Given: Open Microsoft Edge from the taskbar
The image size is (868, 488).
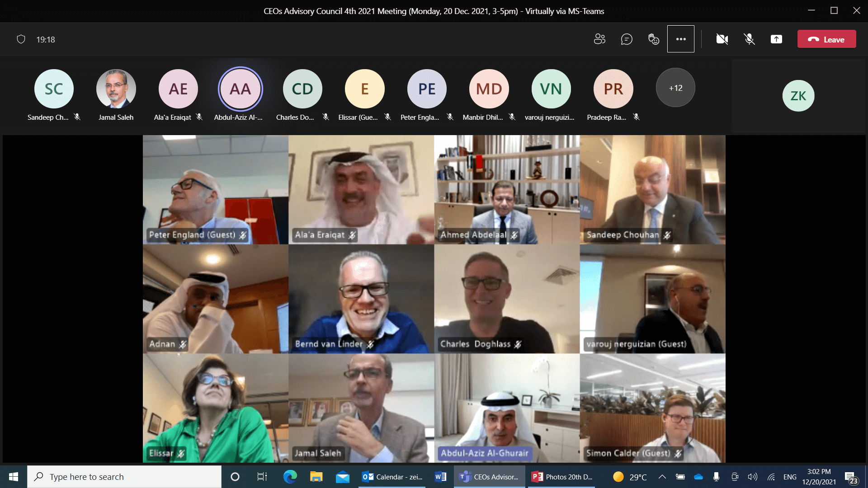Looking at the screenshot, I should [x=290, y=477].
